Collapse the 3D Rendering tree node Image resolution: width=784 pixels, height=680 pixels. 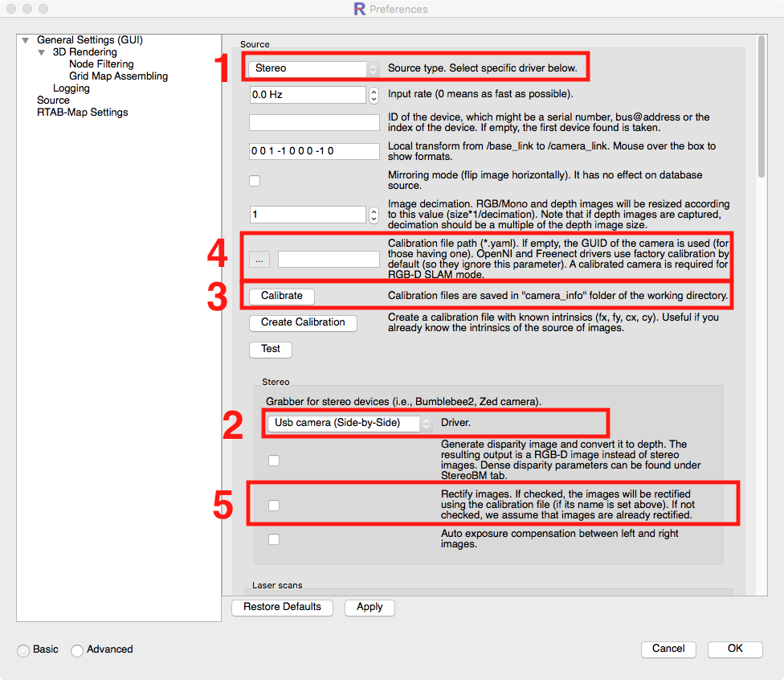[42, 52]
